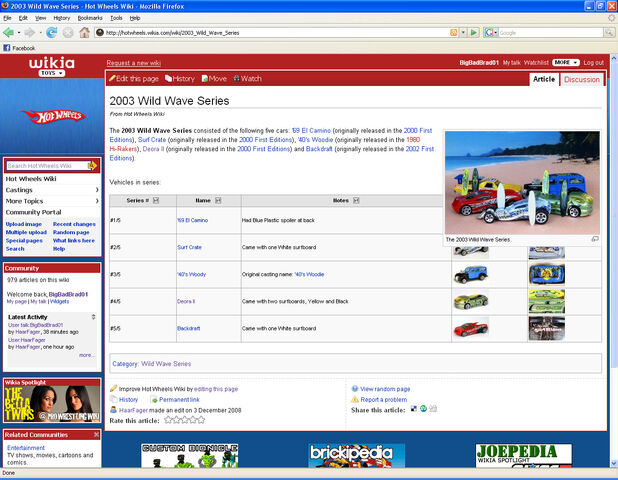Click the Report a problem warning icon
Image resolution: width=618 pixels, height=480 pixels.
pyautogui.click(x=355, y=399)
